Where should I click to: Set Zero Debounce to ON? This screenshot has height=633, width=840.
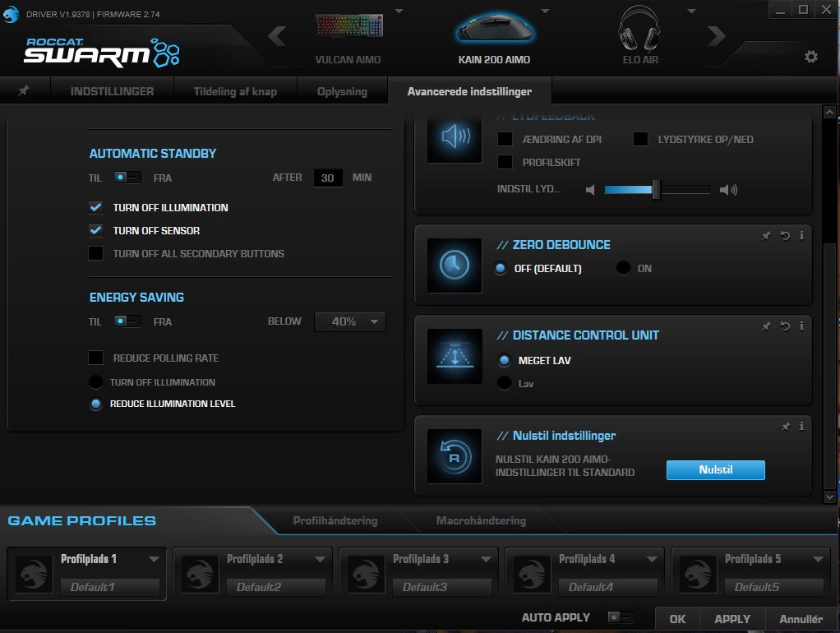623,268
